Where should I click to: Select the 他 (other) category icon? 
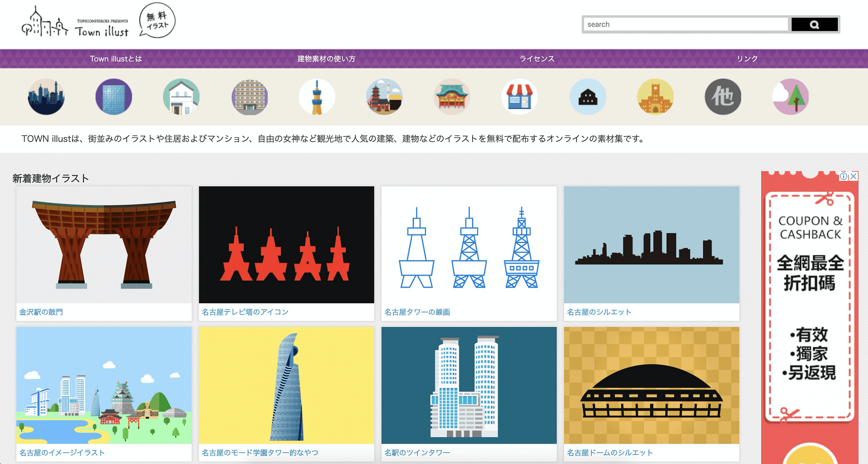coord(723,97)
